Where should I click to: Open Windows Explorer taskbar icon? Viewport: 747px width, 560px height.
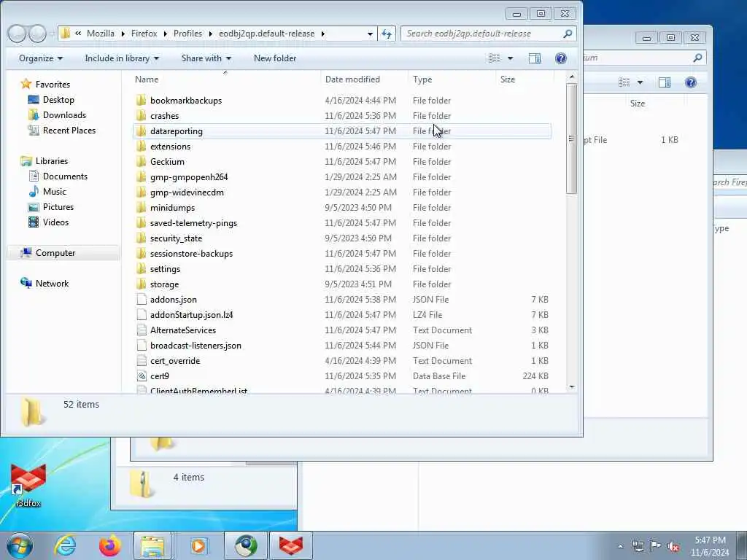pyautogui.click(x=152, y=545)
